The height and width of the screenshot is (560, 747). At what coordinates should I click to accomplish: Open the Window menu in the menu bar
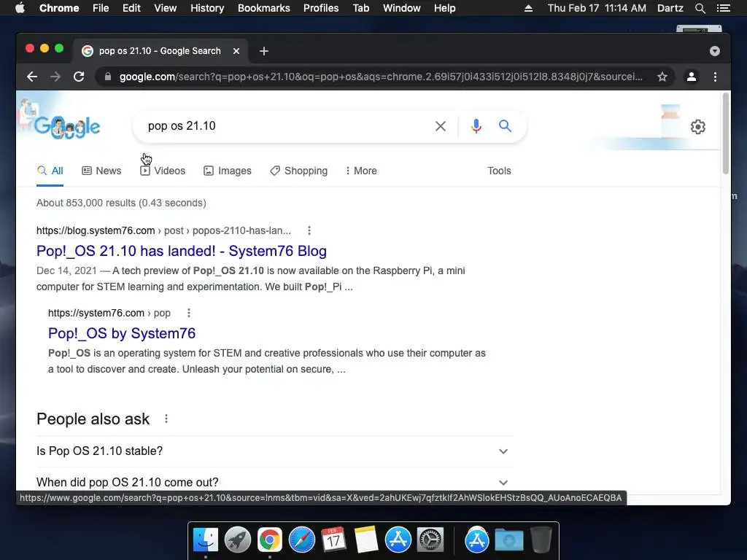pos(402,8)
